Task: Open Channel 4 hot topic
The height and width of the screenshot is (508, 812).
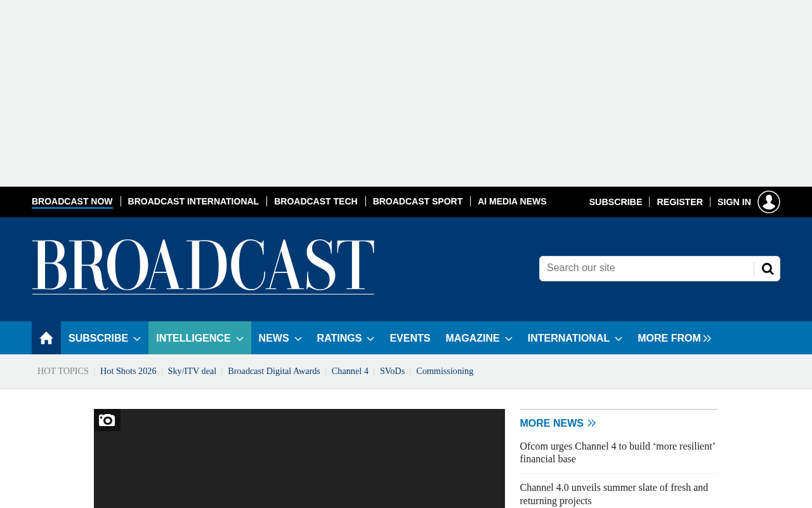Action: click(x=350, y=371)
